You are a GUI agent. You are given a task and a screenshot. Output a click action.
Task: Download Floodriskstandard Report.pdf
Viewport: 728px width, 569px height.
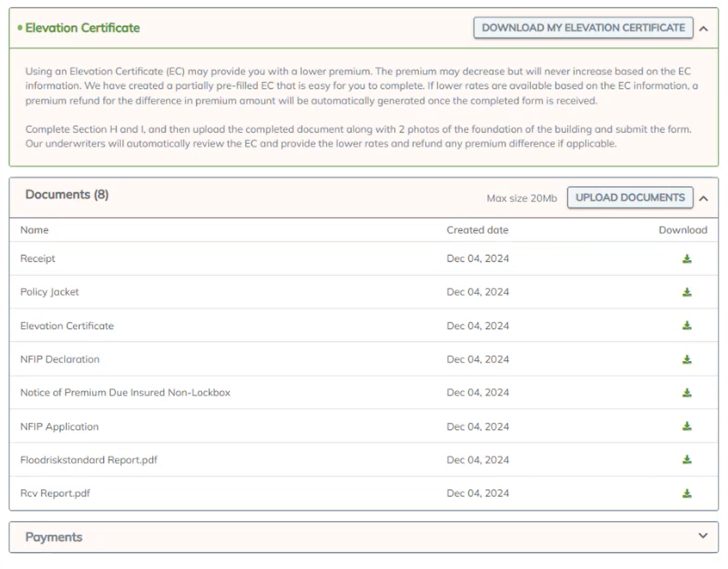click(x=686, y=460)
